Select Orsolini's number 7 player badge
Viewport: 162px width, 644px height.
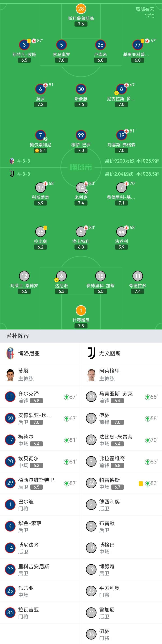[x=40, y=135]
